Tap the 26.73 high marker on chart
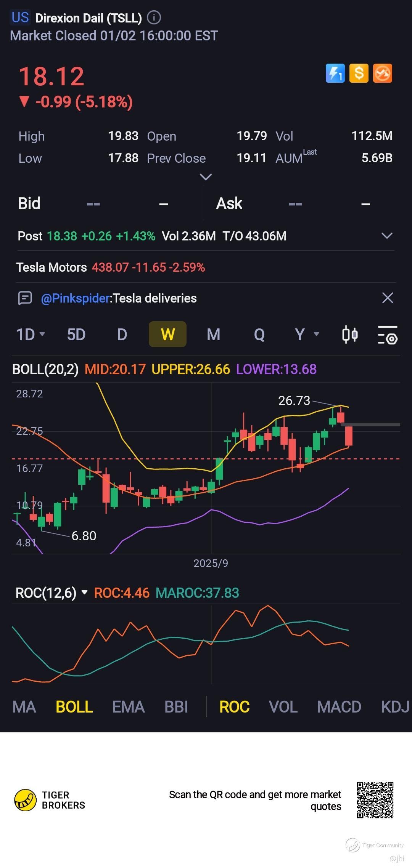Image resolution: width=412 pixels, height=868 pixels. (x=294, y=400)
